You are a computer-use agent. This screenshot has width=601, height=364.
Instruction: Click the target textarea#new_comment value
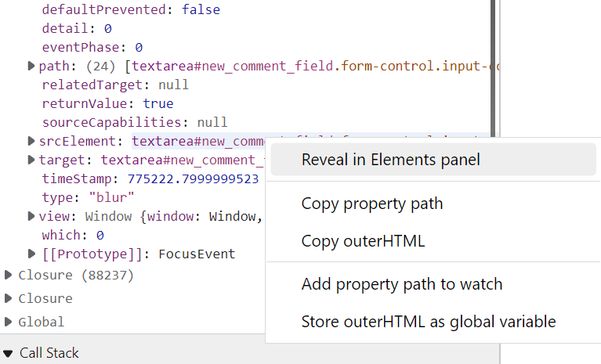point(183,160)
